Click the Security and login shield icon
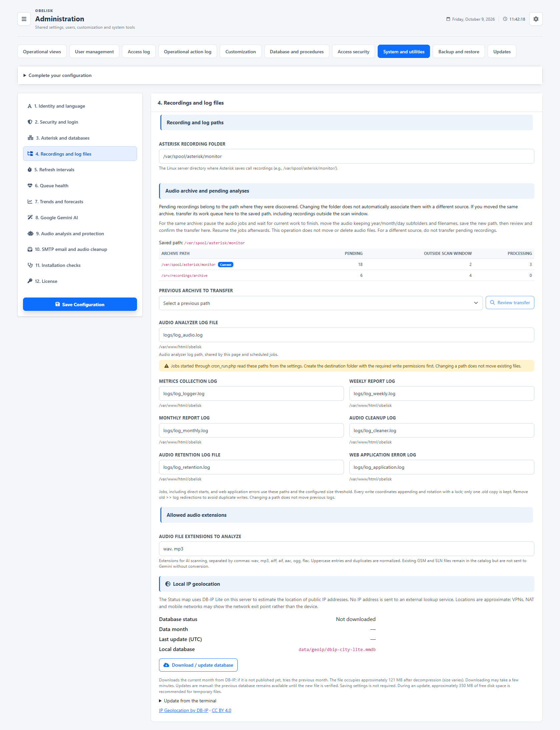 (x=30, y=122)
